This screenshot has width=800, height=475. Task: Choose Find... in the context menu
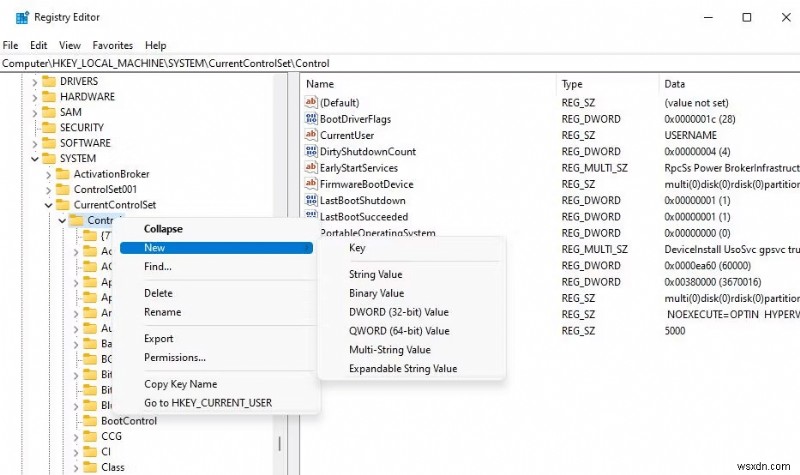coord(216,266)
